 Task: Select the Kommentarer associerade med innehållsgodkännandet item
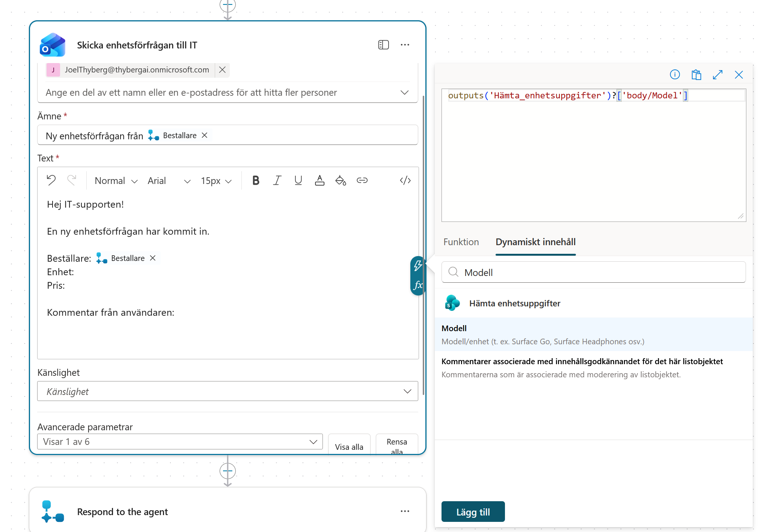[594, 368]
